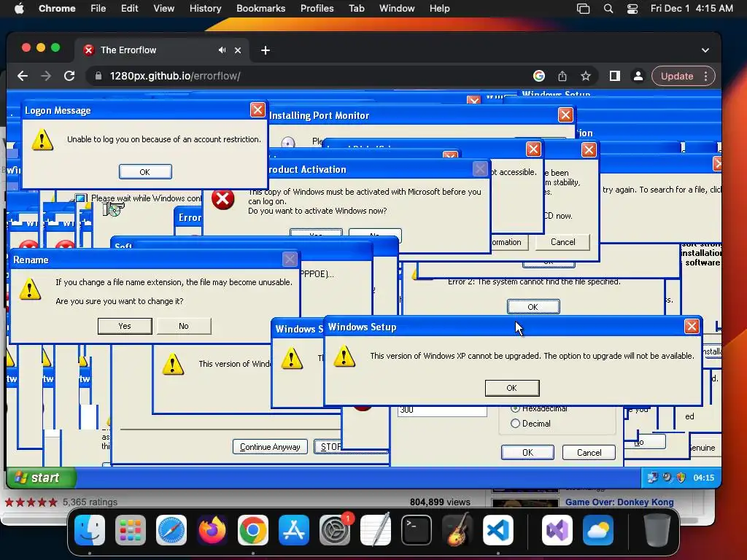Close the Logon Message dialog

258,110
